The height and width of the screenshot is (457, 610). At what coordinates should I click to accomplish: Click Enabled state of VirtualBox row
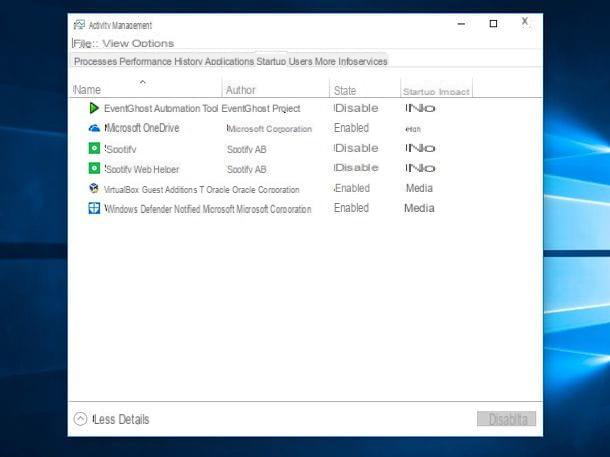click(352, 188)
